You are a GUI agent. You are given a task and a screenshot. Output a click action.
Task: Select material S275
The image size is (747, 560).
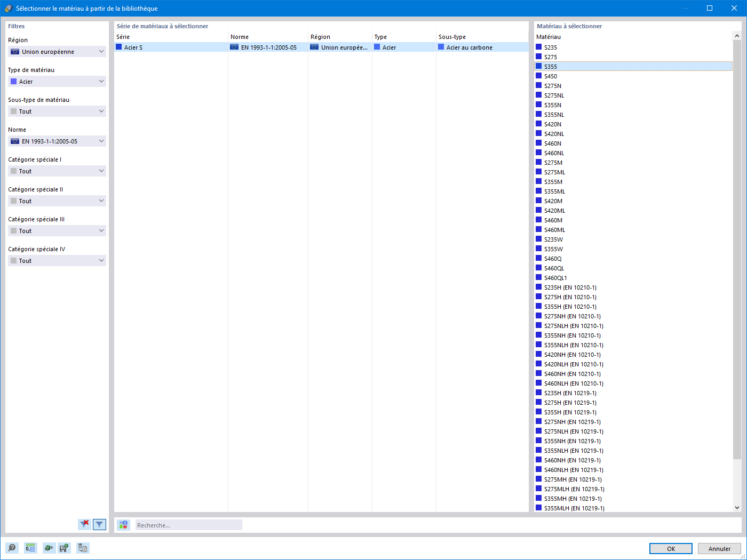(633, 57)
